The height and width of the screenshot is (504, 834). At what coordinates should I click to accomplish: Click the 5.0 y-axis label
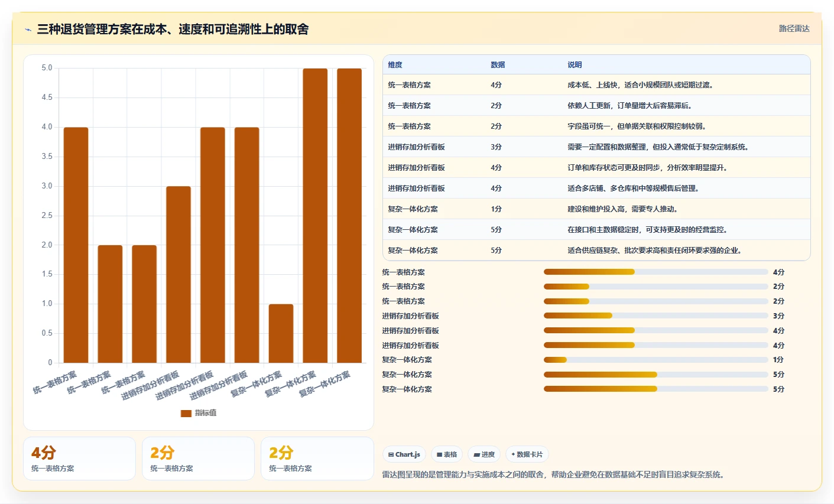(x=47, y=68)
